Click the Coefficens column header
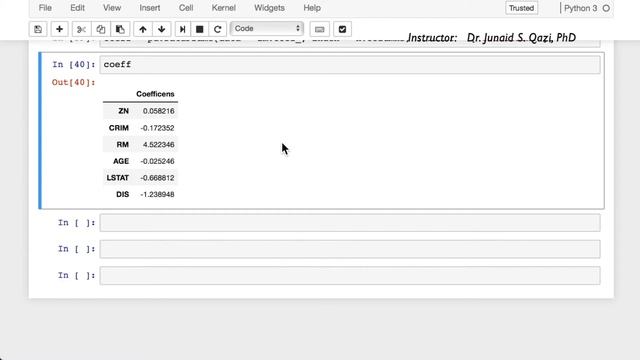640x360 pixels. tap(155, 94)
